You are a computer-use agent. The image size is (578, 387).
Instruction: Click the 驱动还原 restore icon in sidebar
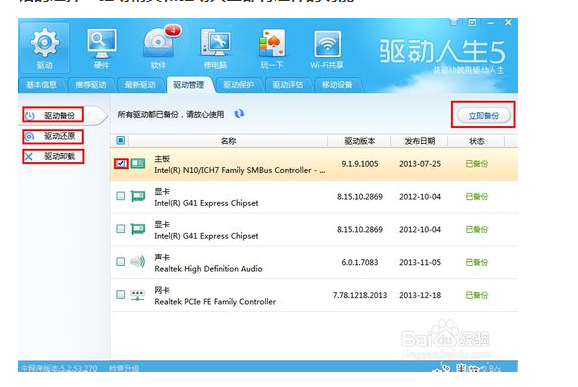click(x=29, y=136)
